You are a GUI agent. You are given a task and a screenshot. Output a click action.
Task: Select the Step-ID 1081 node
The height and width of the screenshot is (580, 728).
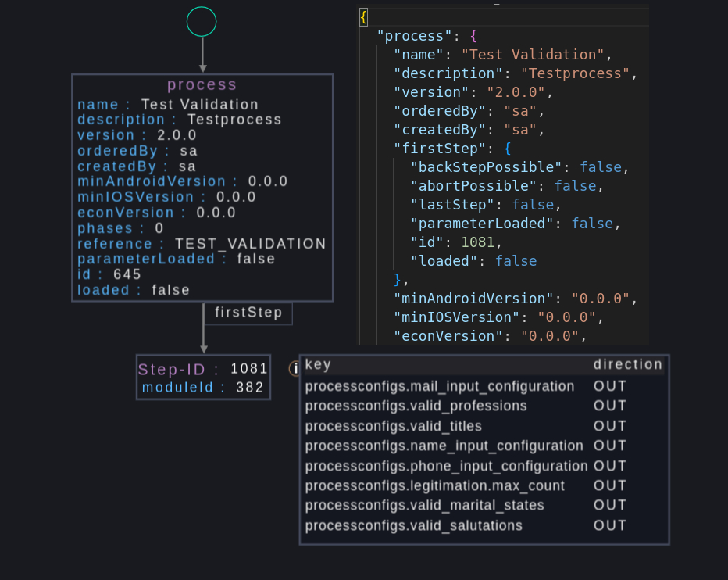pyautogui.click(x=203, y=377)
